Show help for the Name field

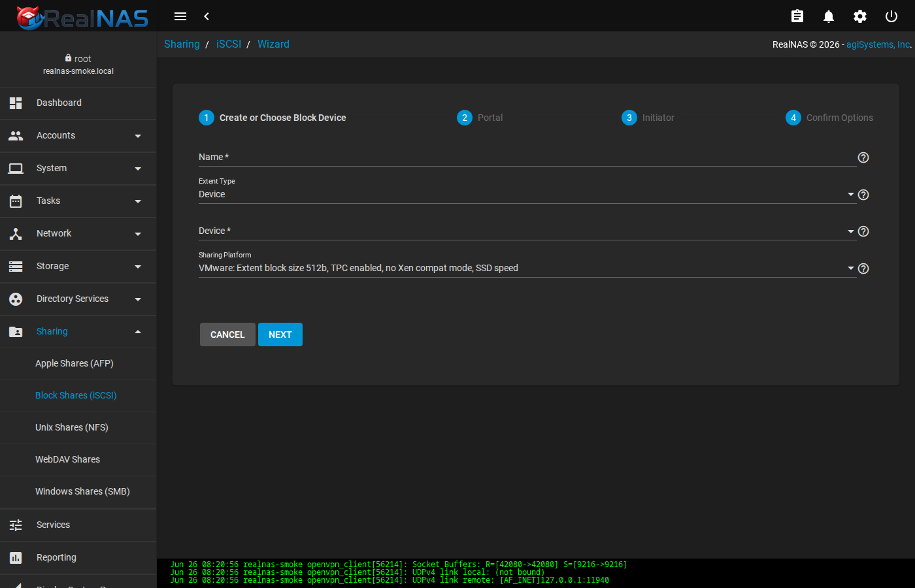pos(863,157)
